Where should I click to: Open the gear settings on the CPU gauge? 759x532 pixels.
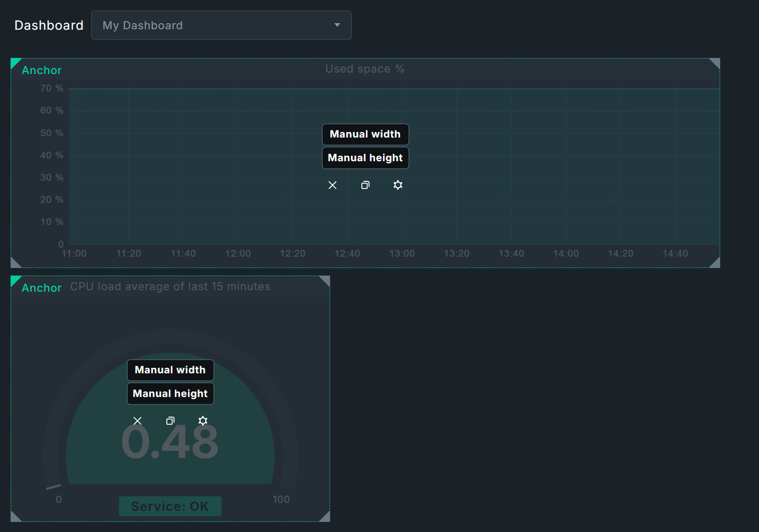(x=203, y=421)
